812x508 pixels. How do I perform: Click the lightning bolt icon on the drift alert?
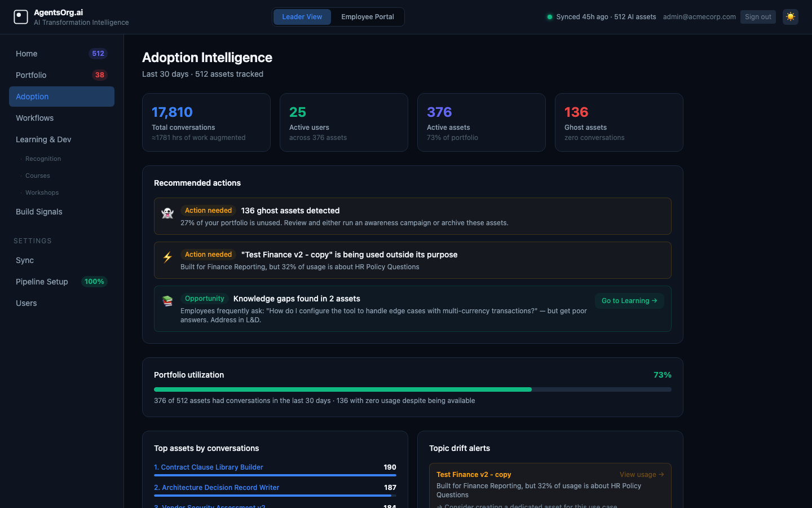[x=167, y=257]
